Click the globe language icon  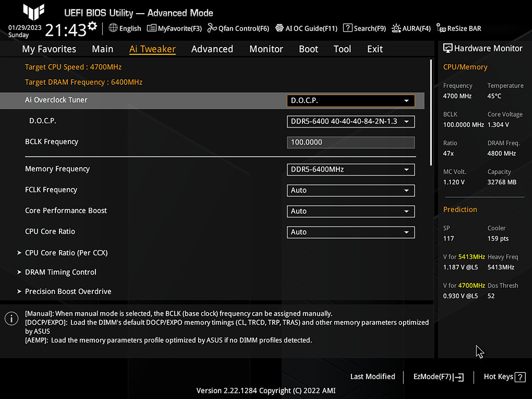(x=113, y=28)
